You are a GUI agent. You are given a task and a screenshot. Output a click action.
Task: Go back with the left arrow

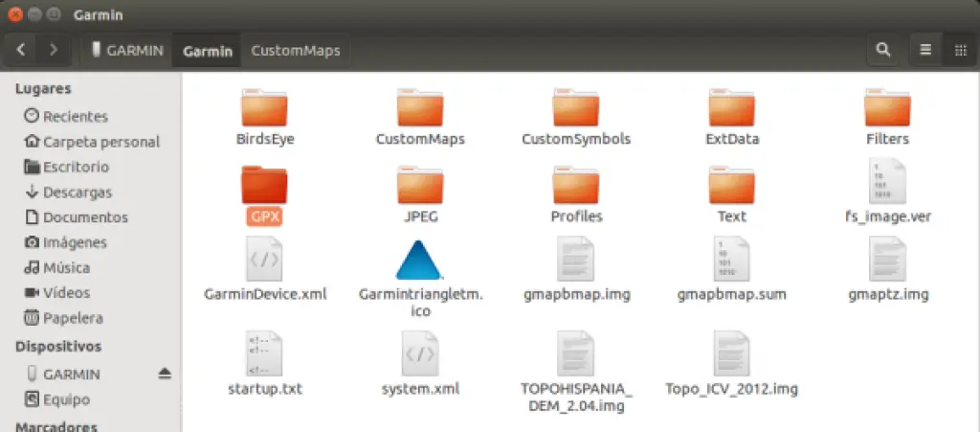[x=21, y=50]
